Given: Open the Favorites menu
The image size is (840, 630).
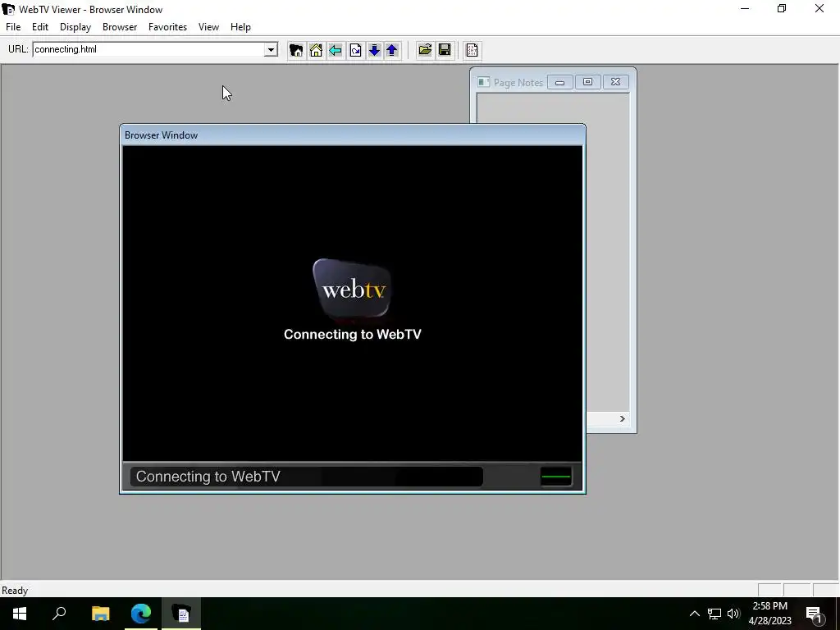Looking at the screenshot, I should (x=167, y=27).
